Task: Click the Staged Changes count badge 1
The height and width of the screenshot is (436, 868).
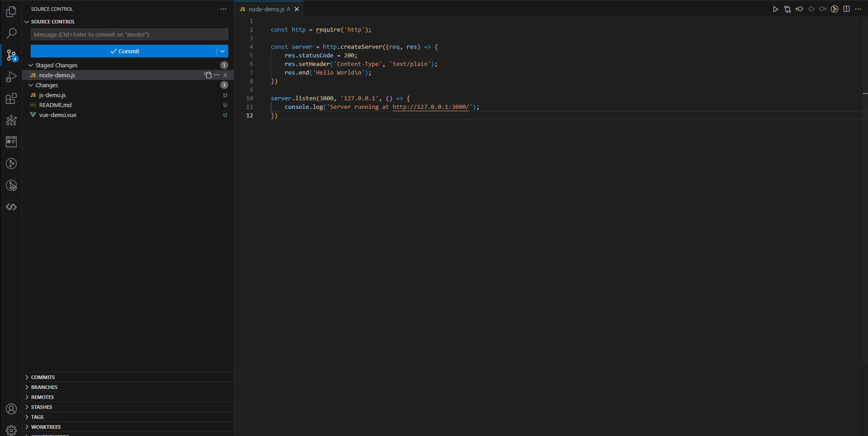Action: [224, 65]
